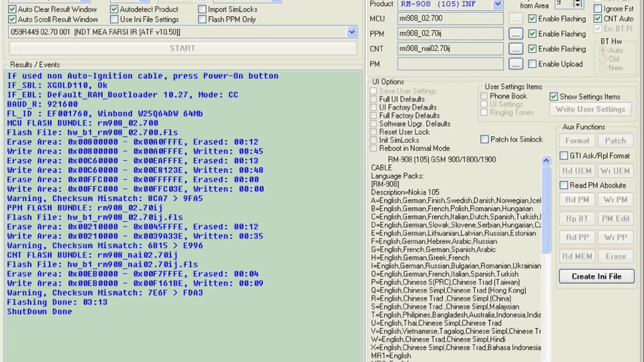
Task: Click the language pack list scrollbar thumb
Action: click(x=546, y=209)
